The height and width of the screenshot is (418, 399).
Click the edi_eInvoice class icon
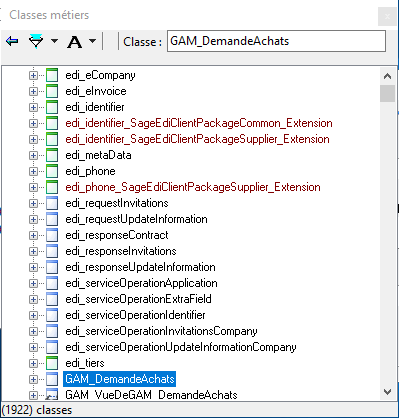pos(52,91)
